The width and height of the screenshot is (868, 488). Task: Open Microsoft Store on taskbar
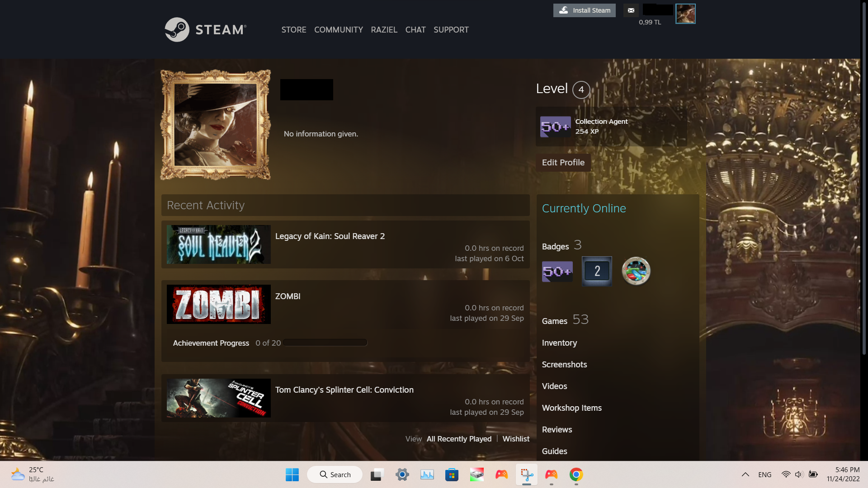coord(452,474)
